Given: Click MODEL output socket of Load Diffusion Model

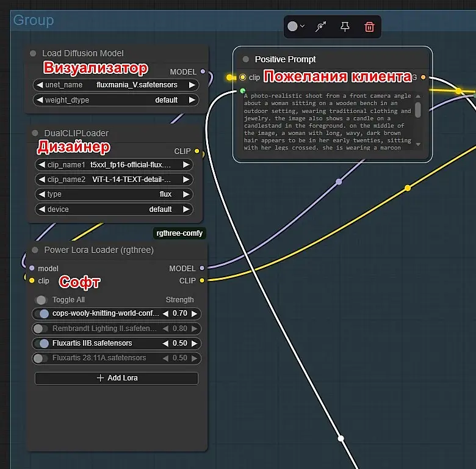Looking at the screenshot, I should click(203, 71).
